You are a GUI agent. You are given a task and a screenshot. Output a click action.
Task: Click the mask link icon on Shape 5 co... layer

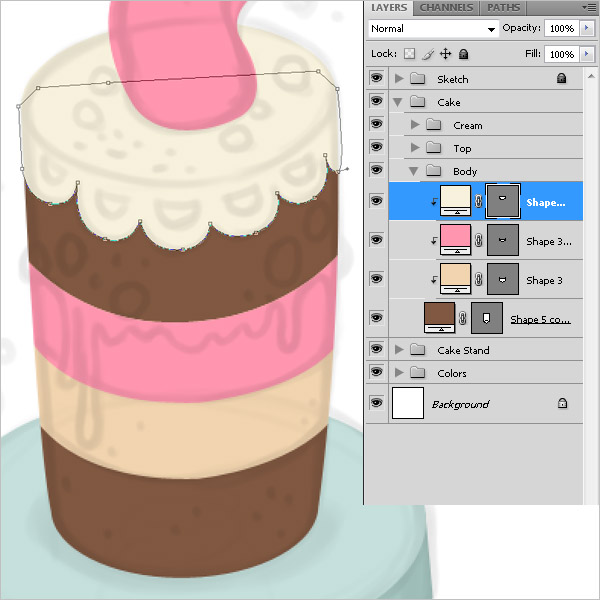tap(463, 318)
